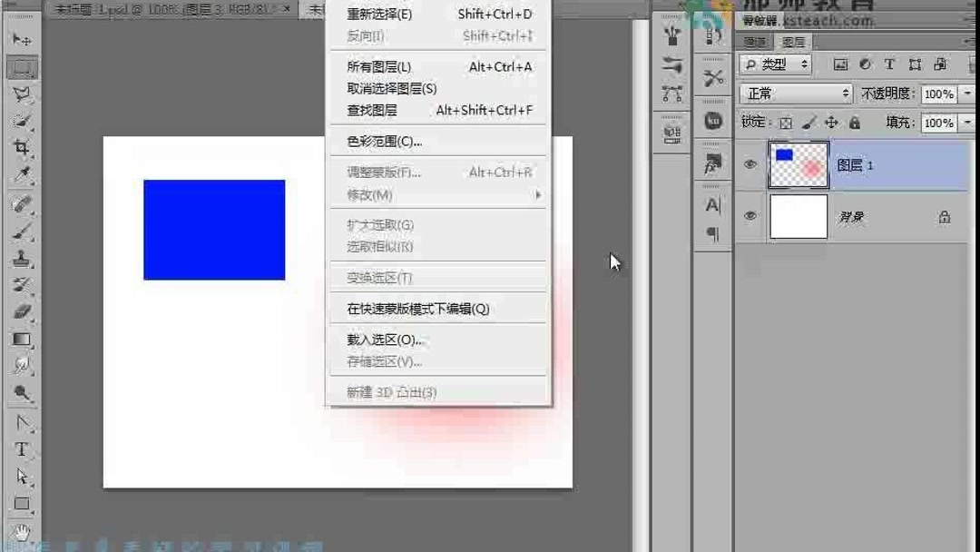Select the Brush tool

coord(21,229)
